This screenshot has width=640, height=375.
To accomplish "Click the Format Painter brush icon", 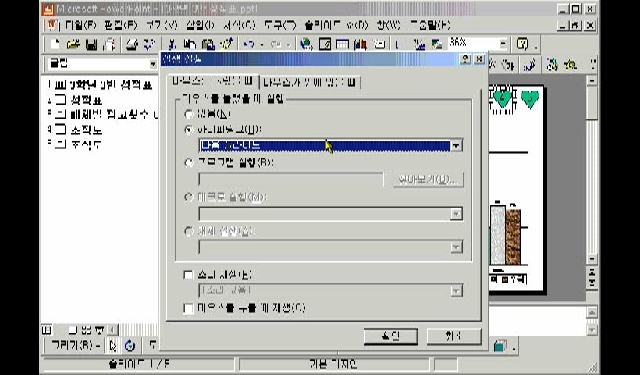I will click(227, 44).
